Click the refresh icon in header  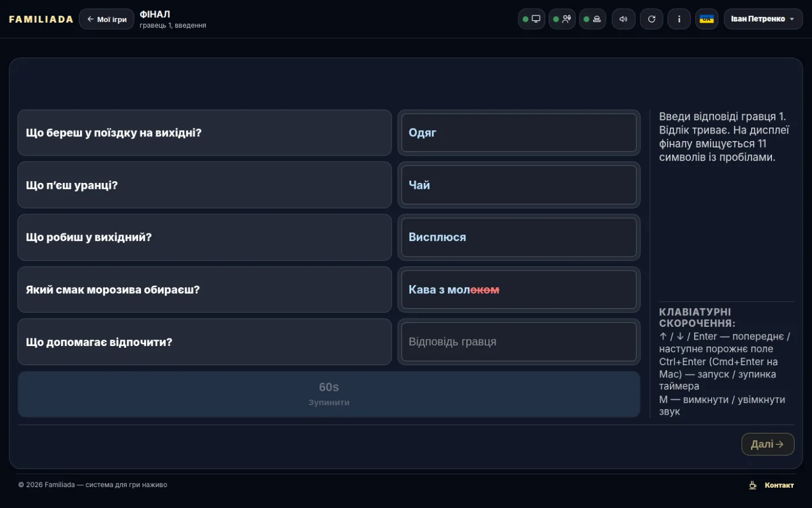click(651, 19)
